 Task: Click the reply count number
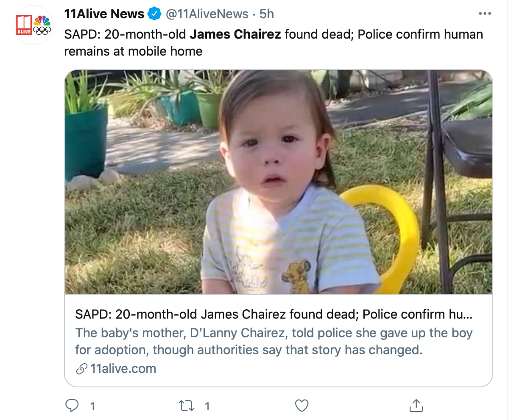pyautogui.click(x=92, y=406)
